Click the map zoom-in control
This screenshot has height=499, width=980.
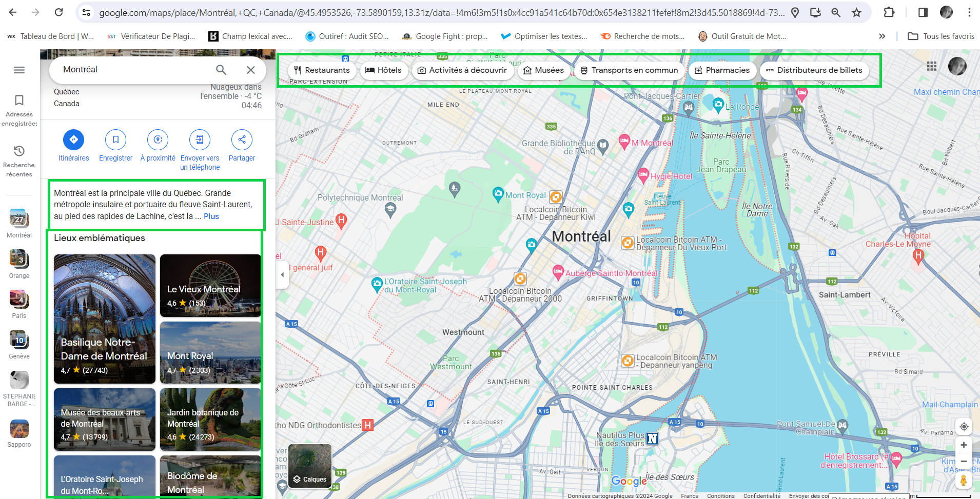(964, 445)
